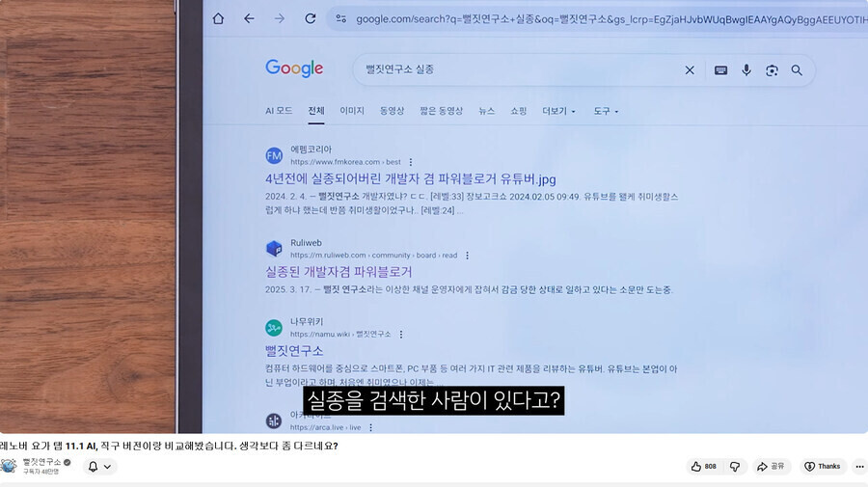Screen dimensions: 868x487
Task: Open result 4년전에 실종되어버린 개발자 겸 파워블로거 유튜버.jpg
Action: point(410,178)
